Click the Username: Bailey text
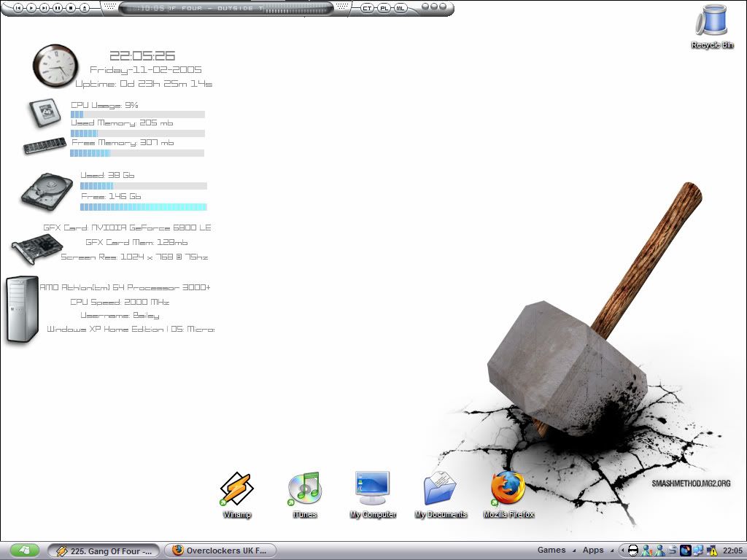Viewport: 747px width, 560px height. pyautogui.click(x=120, y=315)
